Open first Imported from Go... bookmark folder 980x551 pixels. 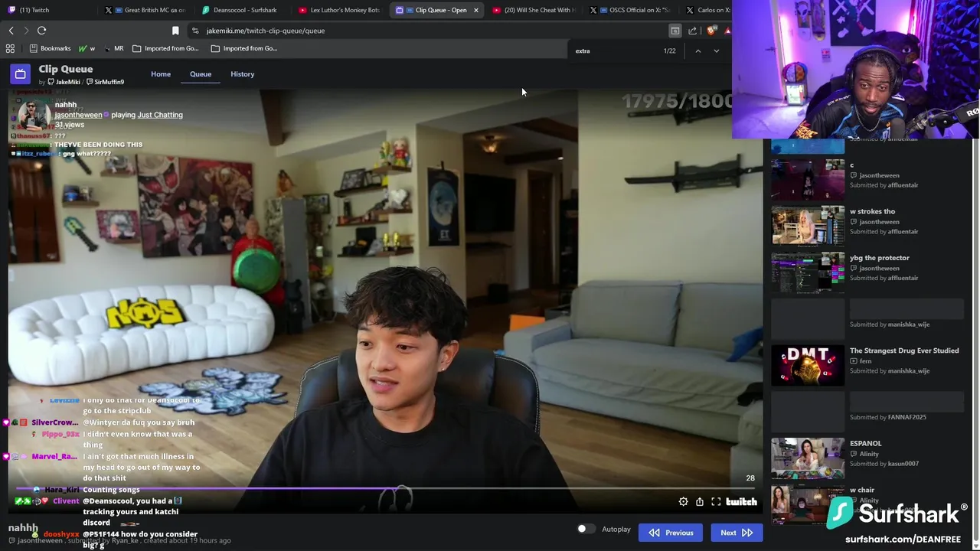click(165, 48)
